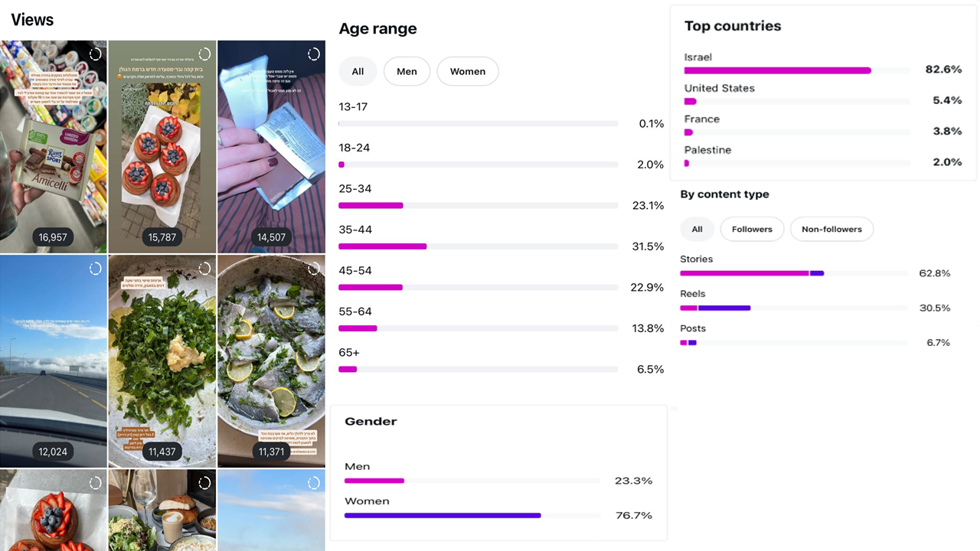Click story ring icon on Amicelli chocolate thumbnail
This screenshot has height=551, width=980.
point(95,54)
